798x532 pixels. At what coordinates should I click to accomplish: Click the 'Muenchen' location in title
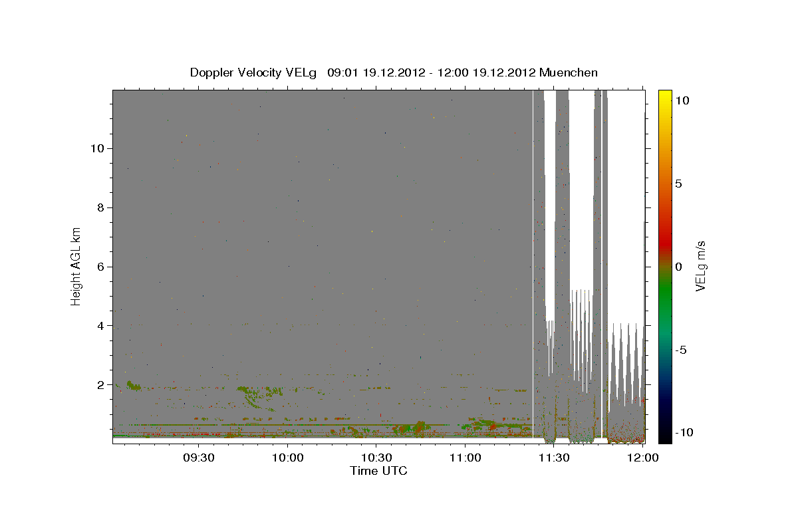pyautogui.click(x=569, y=72)
